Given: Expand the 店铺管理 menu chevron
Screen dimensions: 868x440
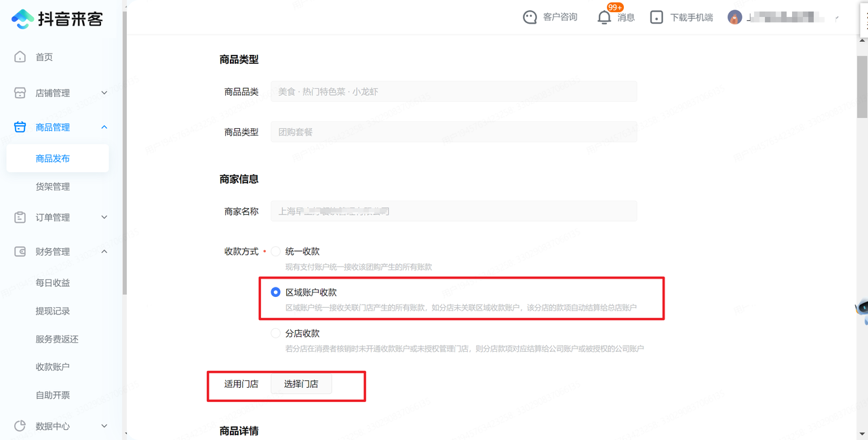Looking at the screenshot, I should 104,93.
